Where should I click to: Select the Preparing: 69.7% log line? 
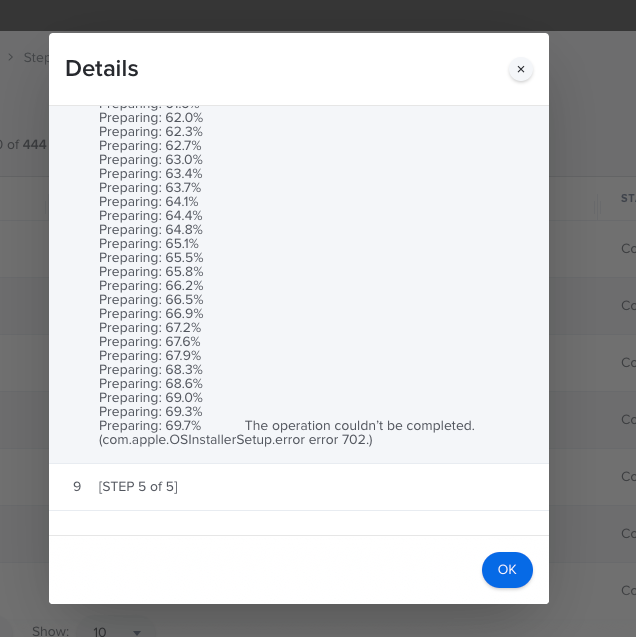click(150, 425)
